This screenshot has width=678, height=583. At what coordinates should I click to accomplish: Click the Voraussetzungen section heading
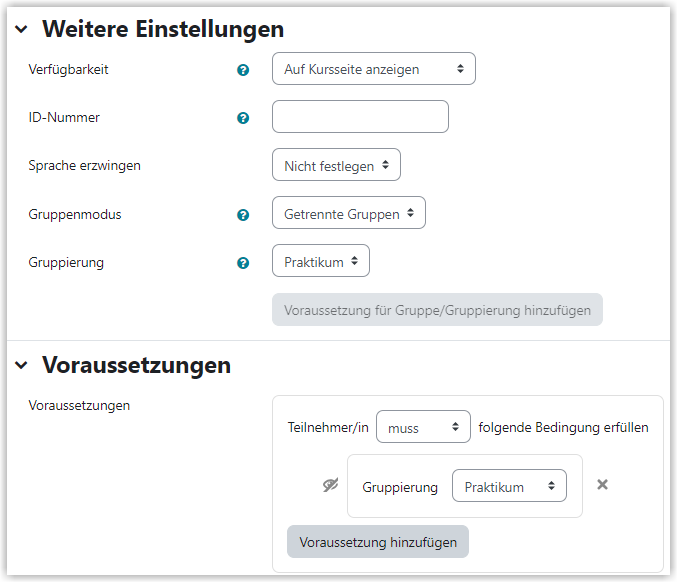(136, 365)
